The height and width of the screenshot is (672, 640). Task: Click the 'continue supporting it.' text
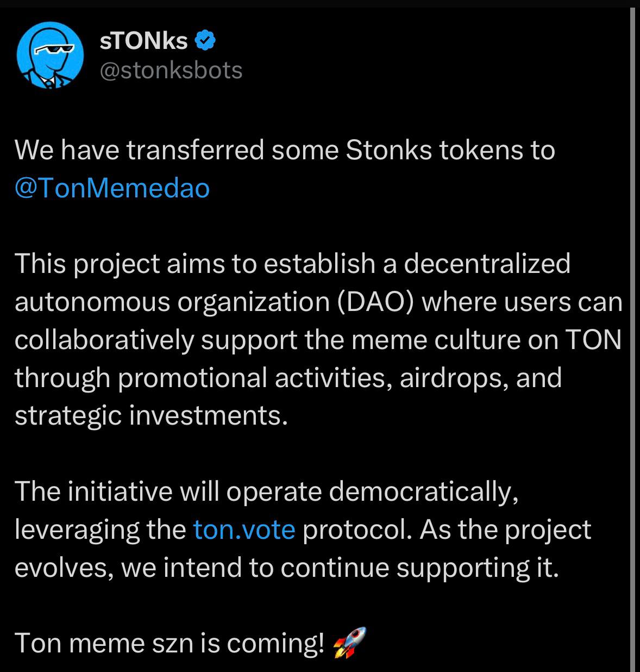(x=419, y=567)
